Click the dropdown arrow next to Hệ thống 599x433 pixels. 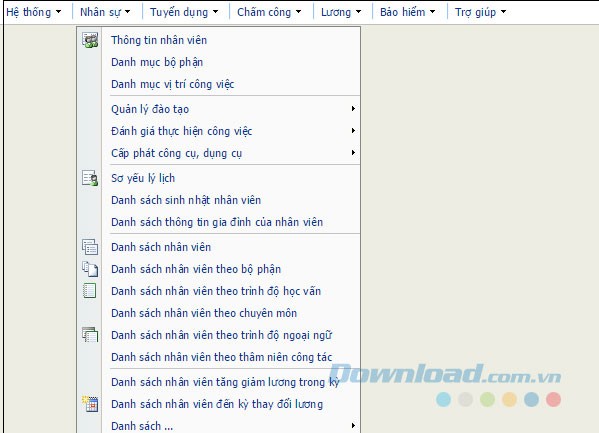58,12
